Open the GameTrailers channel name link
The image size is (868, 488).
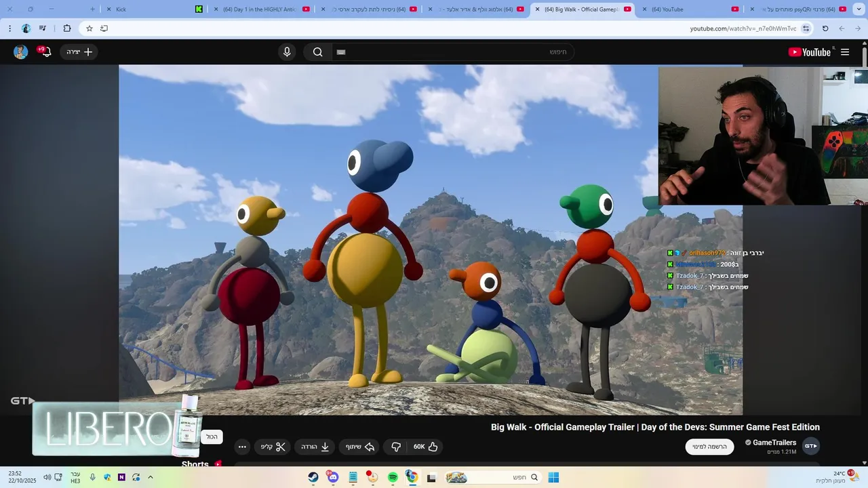click(774, 443)
